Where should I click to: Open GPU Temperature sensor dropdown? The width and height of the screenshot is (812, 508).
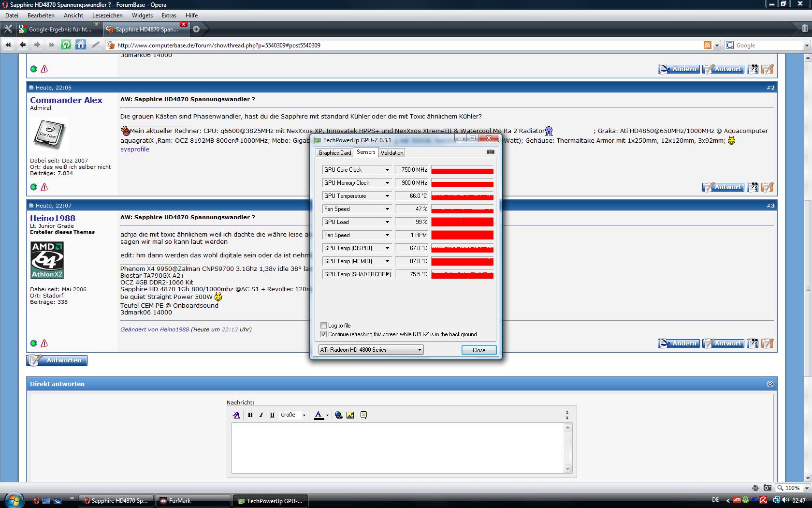pos(387,196)
